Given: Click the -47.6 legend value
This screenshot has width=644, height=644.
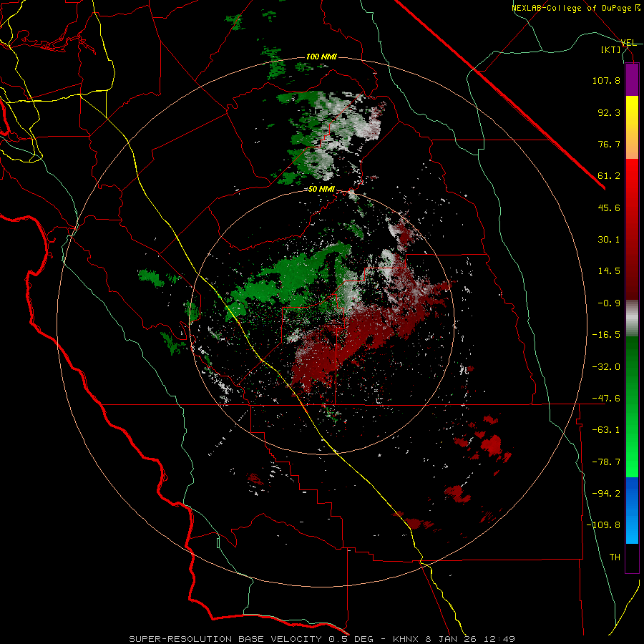Looking at the screenshot, I should (x=606, y=399).
